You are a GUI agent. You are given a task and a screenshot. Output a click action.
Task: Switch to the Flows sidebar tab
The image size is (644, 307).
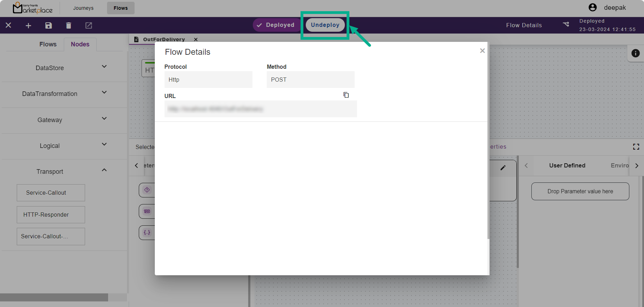tap(48, 44)
